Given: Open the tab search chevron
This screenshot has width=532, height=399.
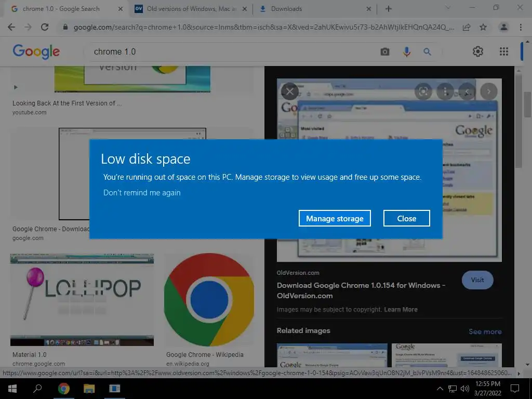Looking at the screenshot, I should (x=448, y=7).
